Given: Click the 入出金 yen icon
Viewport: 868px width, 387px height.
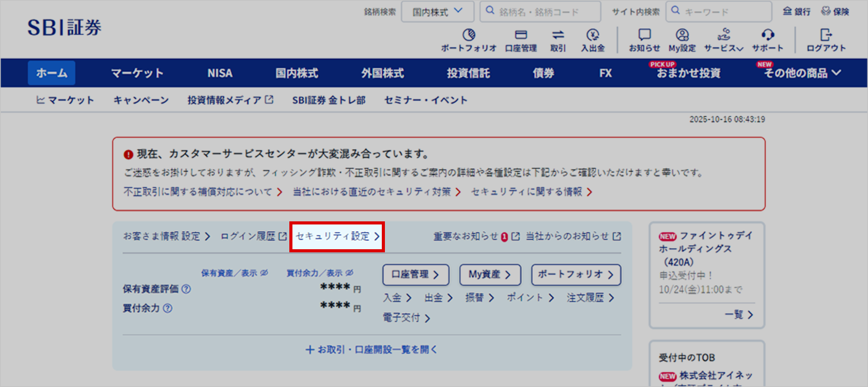Looking at the screenshot, I should (x=593, y=35).
